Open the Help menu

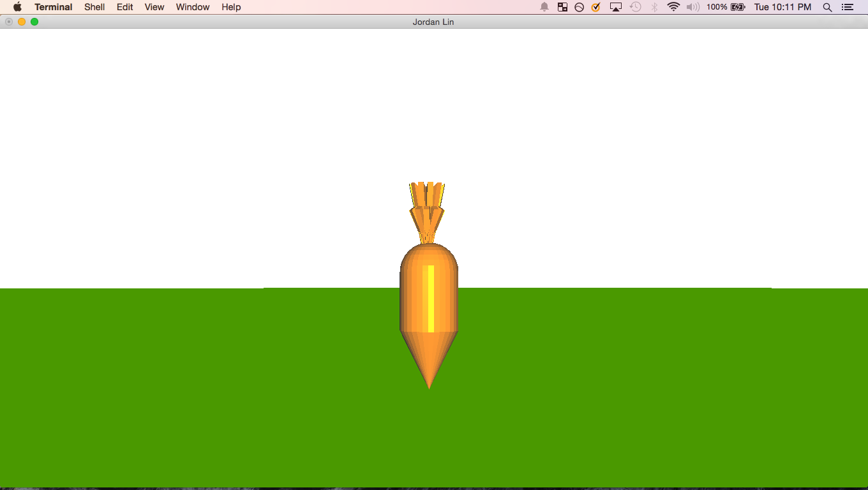[231, 7]
